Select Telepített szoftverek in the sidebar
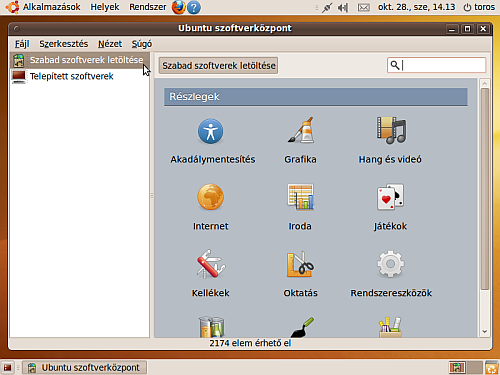This screenshot has width=500, height=375. click(80, 76)
